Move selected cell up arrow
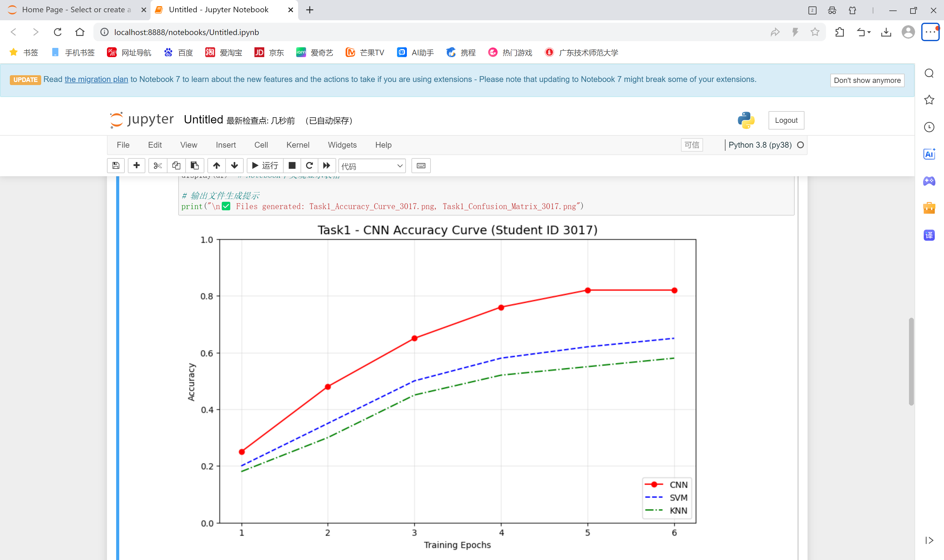This screenshot has height=560, width=944. click(x=216, y=166)
